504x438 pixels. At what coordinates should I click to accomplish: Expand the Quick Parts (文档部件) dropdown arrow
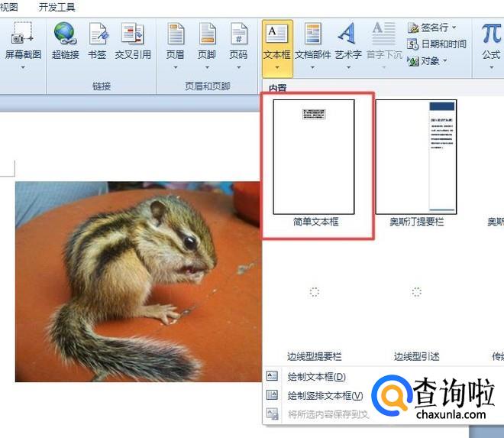pyautogui.click(x=313, y=67)
